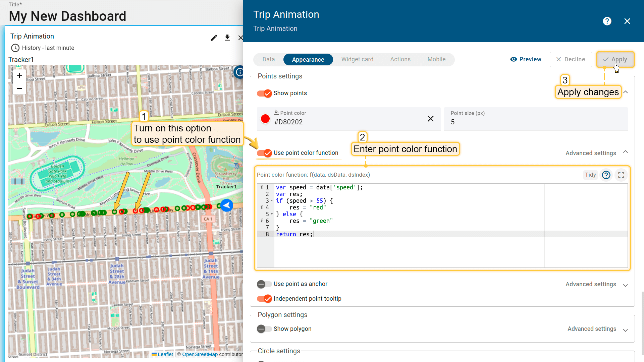The width and height of the screenshot is (644, 362).
Task: Click the Point size input field
Action: [536, 119]
